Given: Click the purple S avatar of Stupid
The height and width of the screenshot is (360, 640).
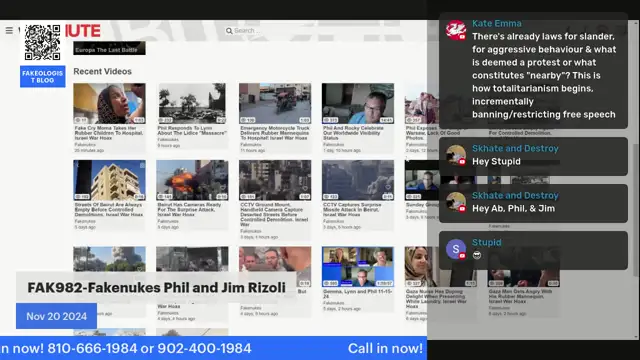Looking at the screenshot, I should click(456, 249).
